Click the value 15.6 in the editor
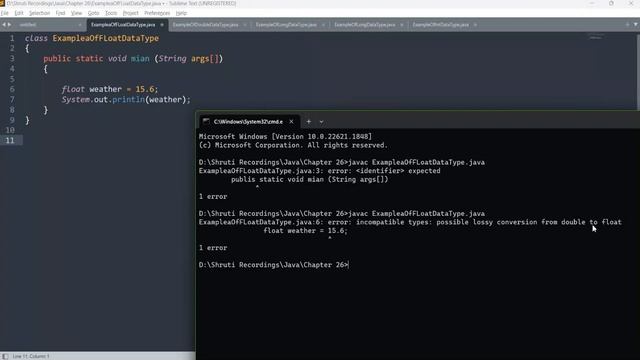The width and height of the screenshot is (640, 360). tap(145, 89)
